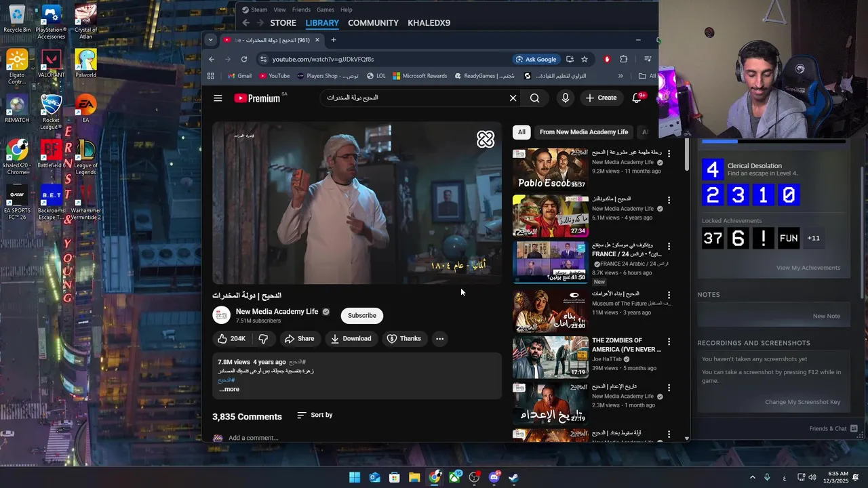Dislike the video with thumbs down
Screen dimensions: 868x488
tap(263, 339)
